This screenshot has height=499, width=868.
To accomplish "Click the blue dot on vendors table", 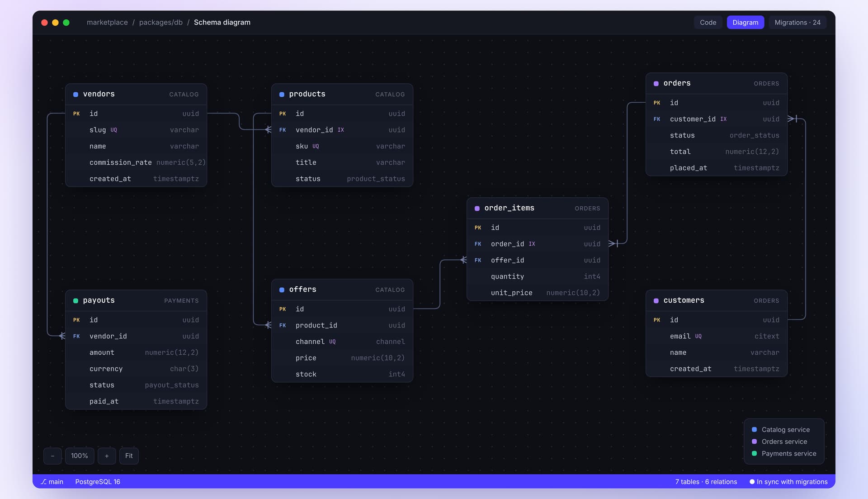I will pos(75,95).
